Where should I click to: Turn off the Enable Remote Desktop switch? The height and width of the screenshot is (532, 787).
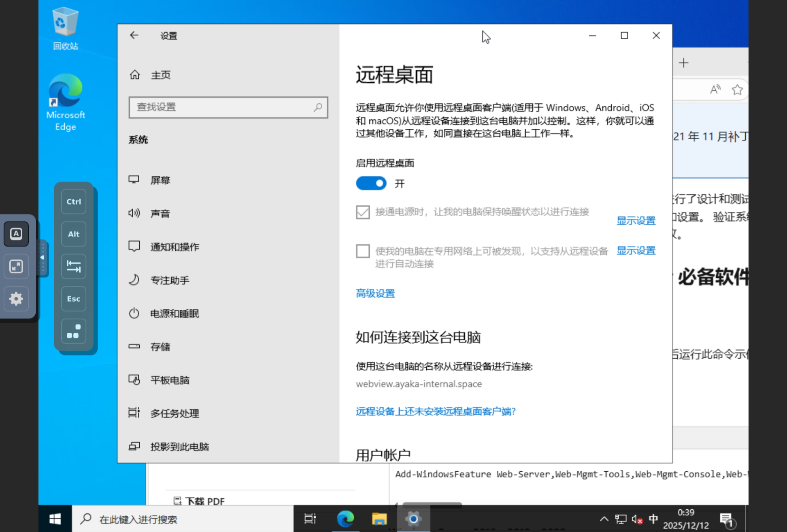(x=371, y=183)
